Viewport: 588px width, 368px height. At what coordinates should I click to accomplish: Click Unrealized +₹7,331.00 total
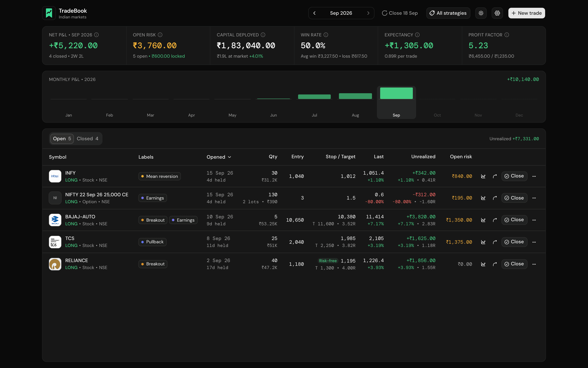coord(514,139)
